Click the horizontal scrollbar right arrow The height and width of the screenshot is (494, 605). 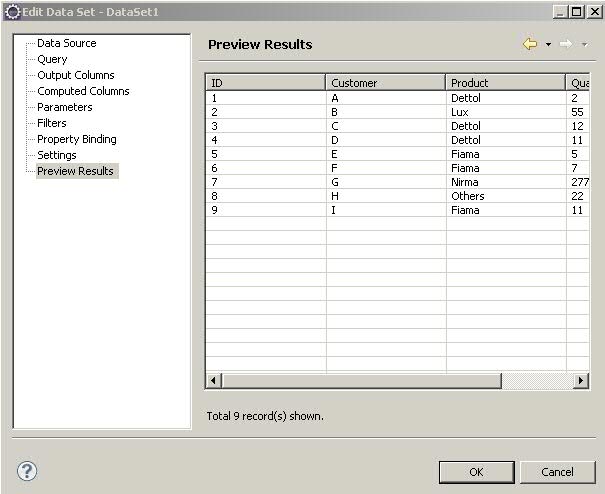(581, 381)
